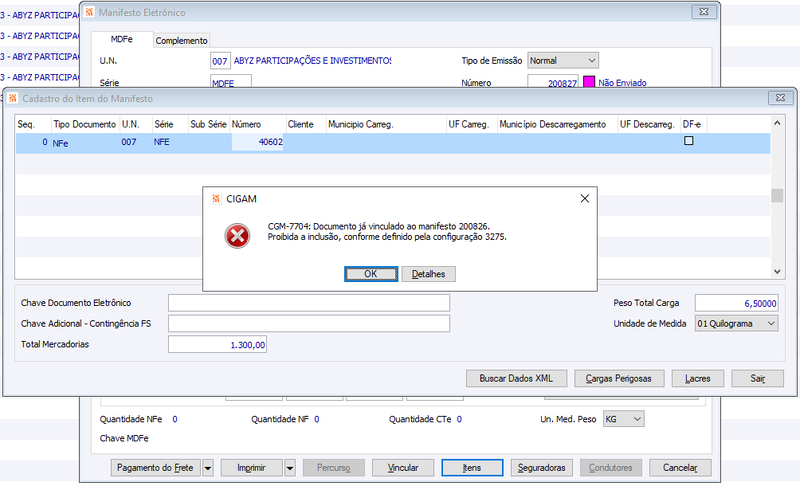Click the Seq. column header
The image size is (800, 486).
(x=33, y=124)
